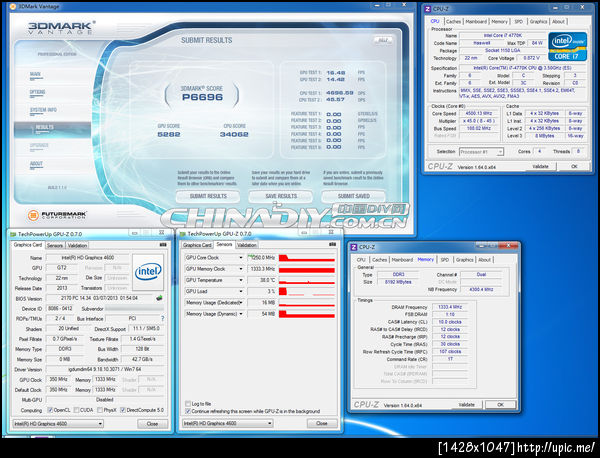Click the Driver Version field in GPU-Z
This screenshot has width=600, height=458.
pyautogui.click(x=105, y=369)
